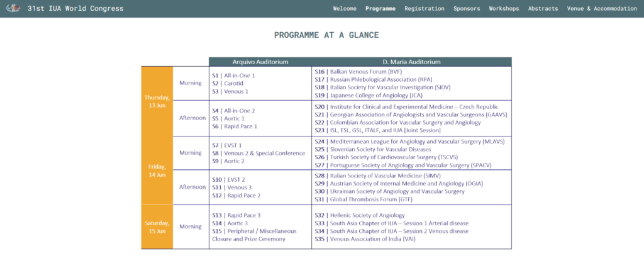The image size is (644, 268).
Task: Open the Sponsors page link
Action: [x=467, y=9]
